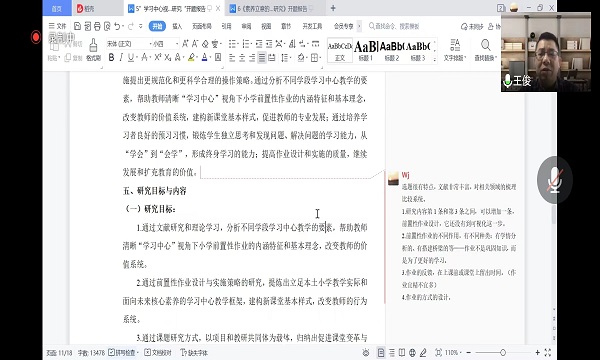Toggle writing mode pen icon

click(423, 352)
